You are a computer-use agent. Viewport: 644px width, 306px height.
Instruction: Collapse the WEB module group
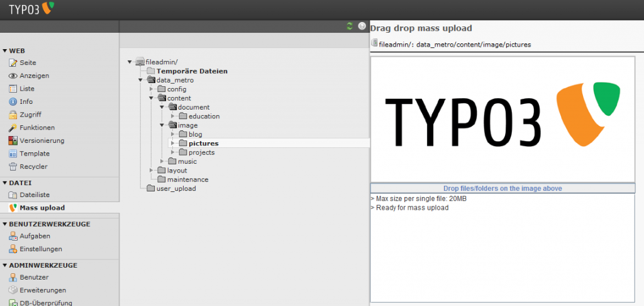click(x=5, y=51)
